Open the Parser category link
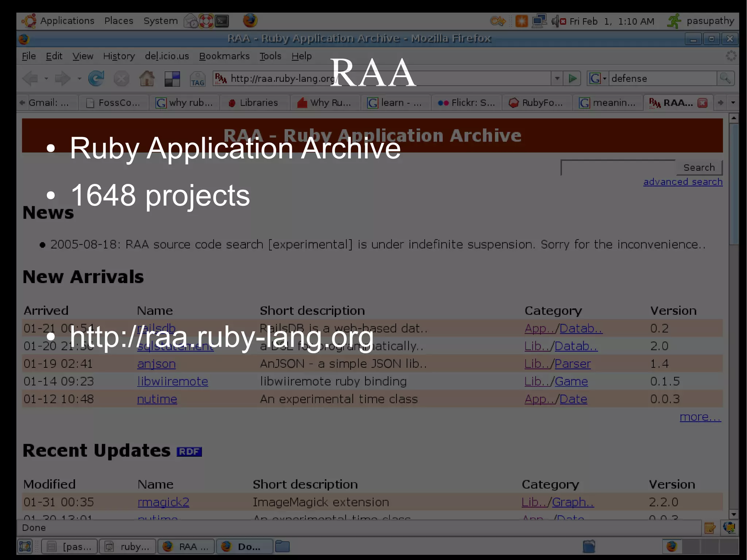This screenshot has height=560, width=747. point(573,364)
